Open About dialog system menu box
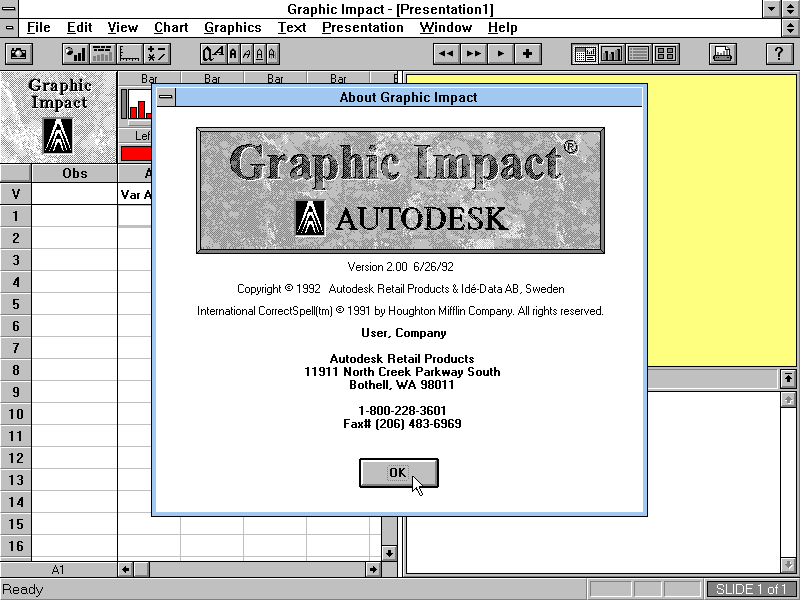Viewport: 800px width, 600px height. (166, 97)
